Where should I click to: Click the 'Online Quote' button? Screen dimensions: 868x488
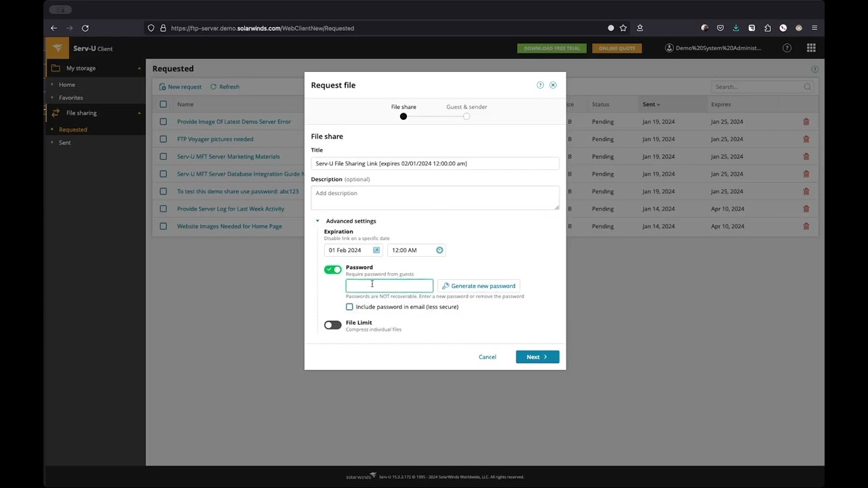pos(617,48)
